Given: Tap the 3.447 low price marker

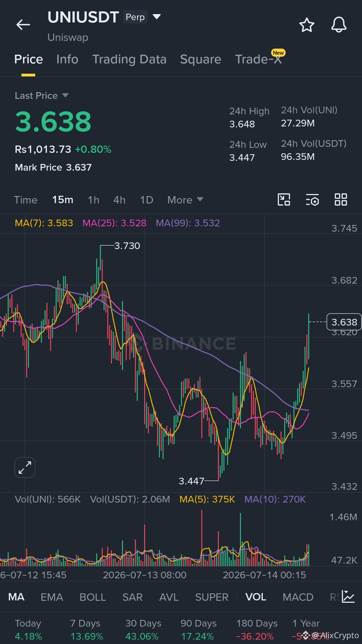Looking at the screenshot, I should click(191, 481).
